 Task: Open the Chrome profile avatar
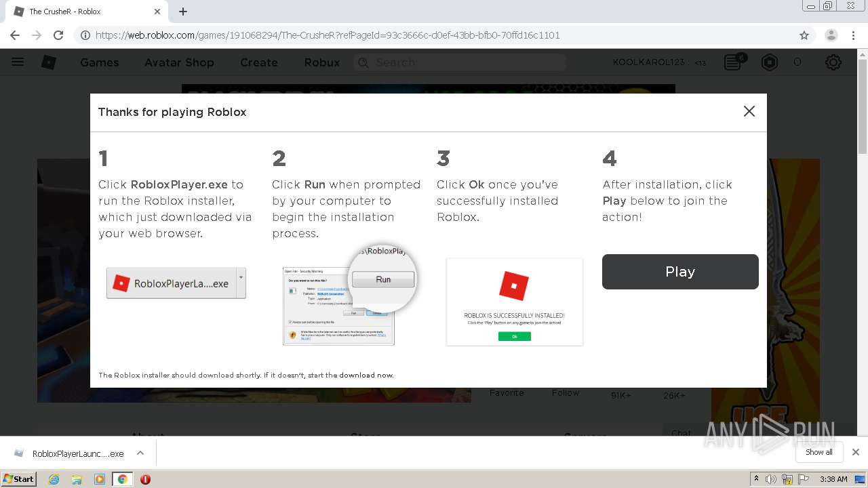click(831, 35)
